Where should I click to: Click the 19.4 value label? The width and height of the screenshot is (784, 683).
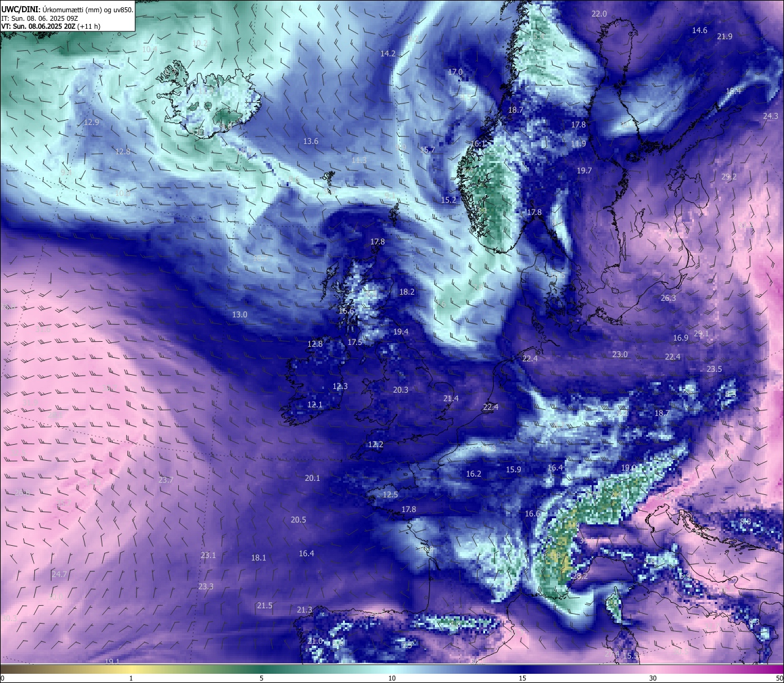(401, 331)
